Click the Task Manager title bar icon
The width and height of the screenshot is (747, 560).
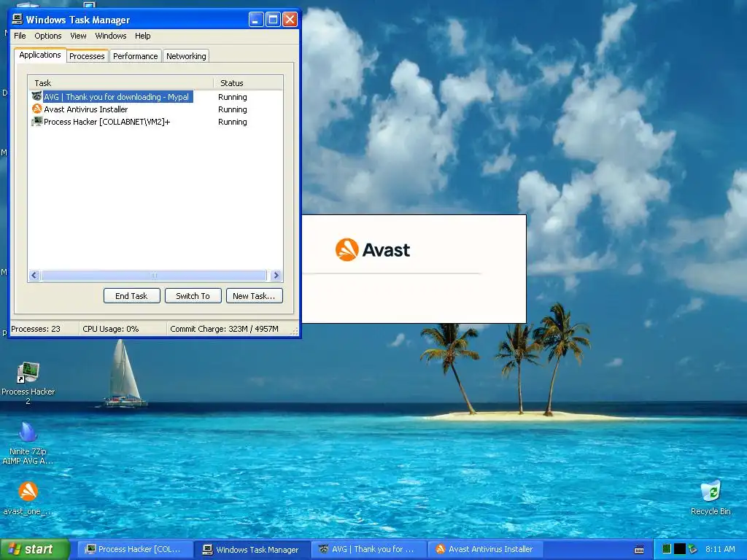[x=18, y=19]
